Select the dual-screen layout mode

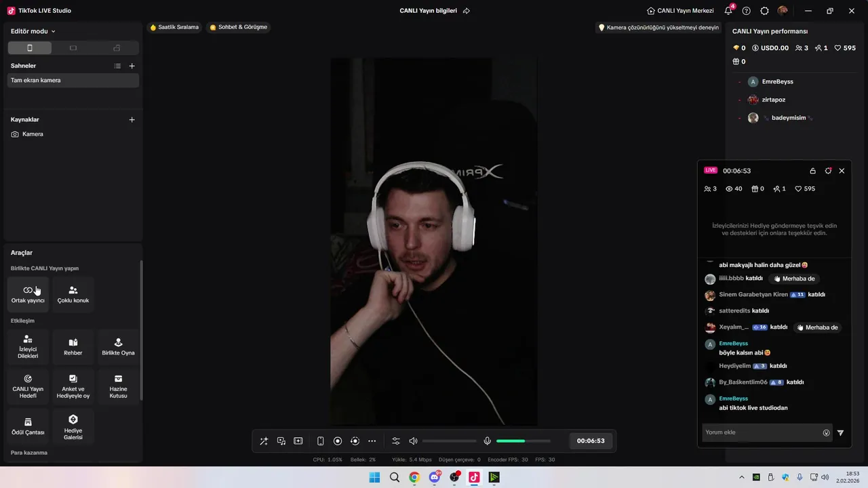pos(117,48)
